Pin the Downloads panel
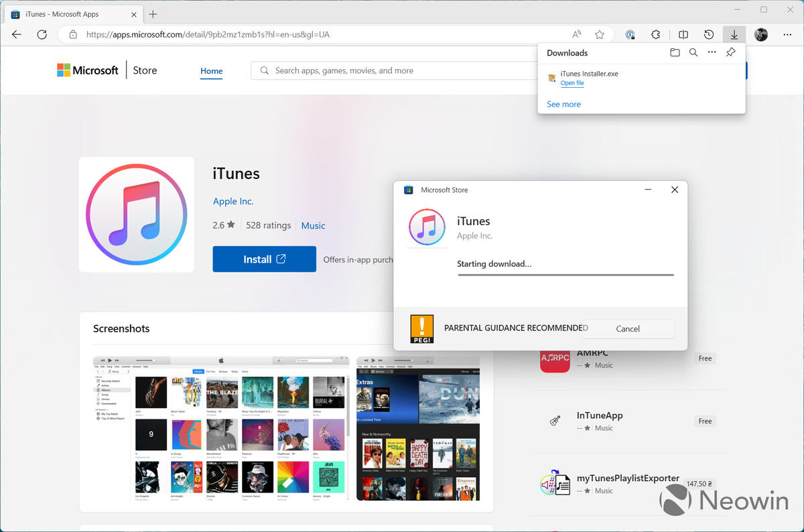Viewport: 804px width, 532px height. (731, 52)
